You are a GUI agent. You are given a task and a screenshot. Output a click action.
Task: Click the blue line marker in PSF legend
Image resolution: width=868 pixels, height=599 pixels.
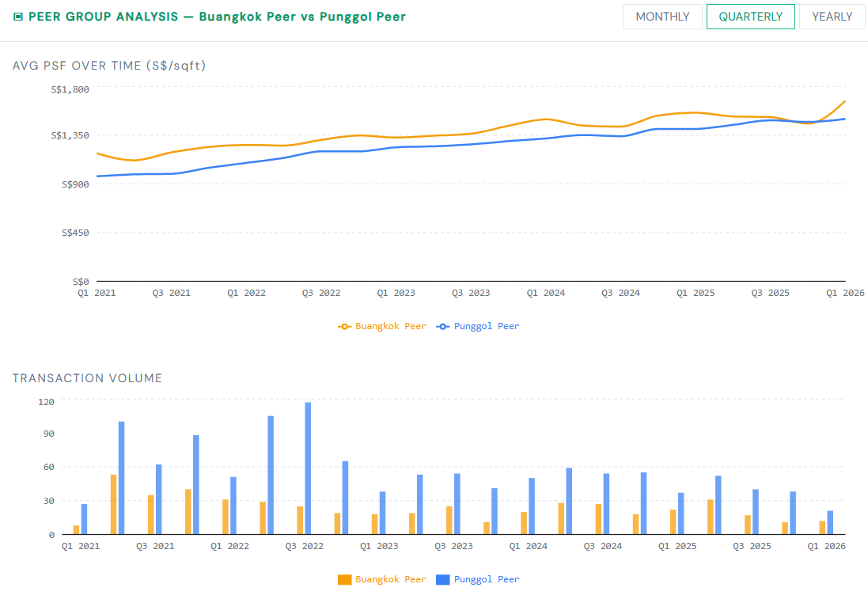click(443, 326)
